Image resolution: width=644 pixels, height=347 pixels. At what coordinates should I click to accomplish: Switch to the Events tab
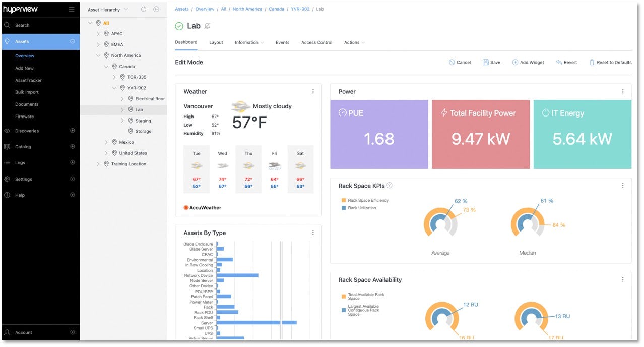tap(282, 42)
